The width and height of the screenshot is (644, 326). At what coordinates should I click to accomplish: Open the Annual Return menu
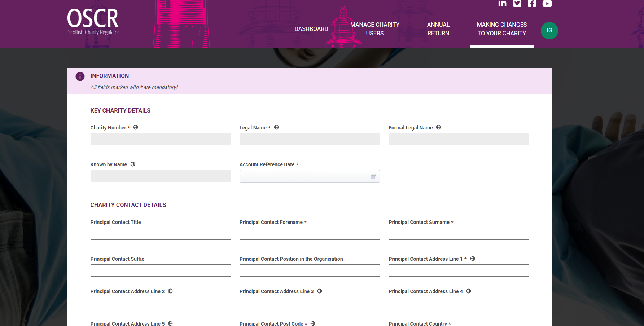(x=438, y=29)
